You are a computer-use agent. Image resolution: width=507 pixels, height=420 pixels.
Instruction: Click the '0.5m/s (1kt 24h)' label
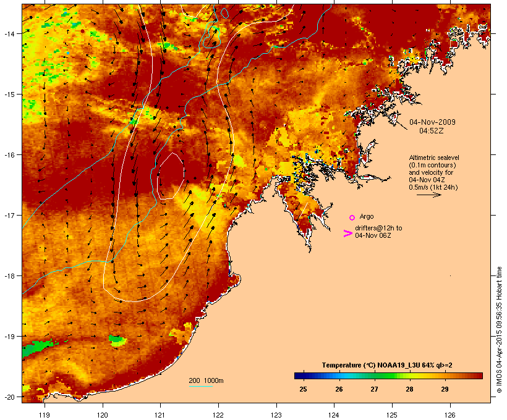point(433,187)
